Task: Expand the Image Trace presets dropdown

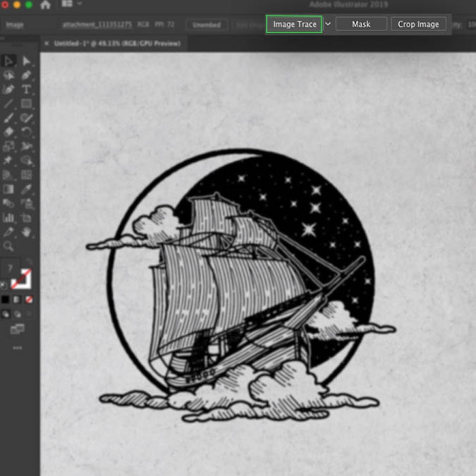Action: (x=328, y=24)
